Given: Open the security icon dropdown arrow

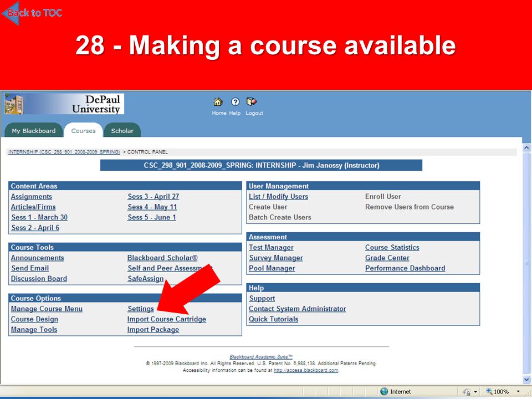Looking at the screenshot, I should point(475,392).
